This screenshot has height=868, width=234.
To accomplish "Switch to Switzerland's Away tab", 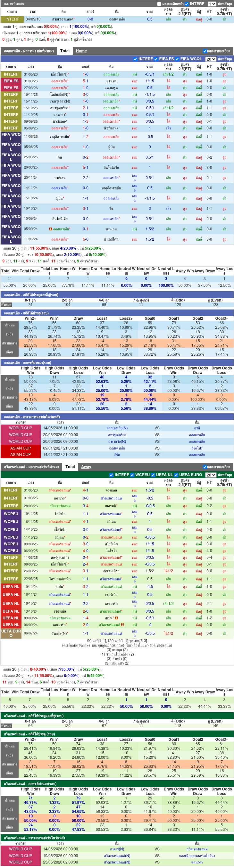I will 86,467.
